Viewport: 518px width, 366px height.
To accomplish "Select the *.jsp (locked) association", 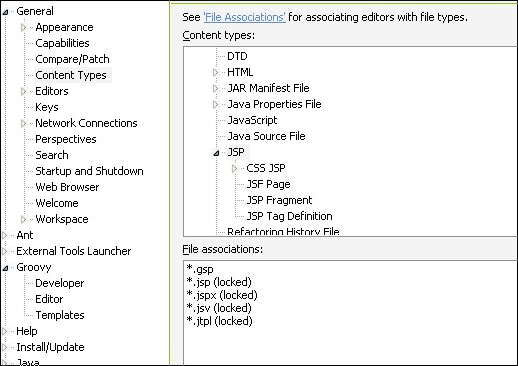I will point(219,282).
